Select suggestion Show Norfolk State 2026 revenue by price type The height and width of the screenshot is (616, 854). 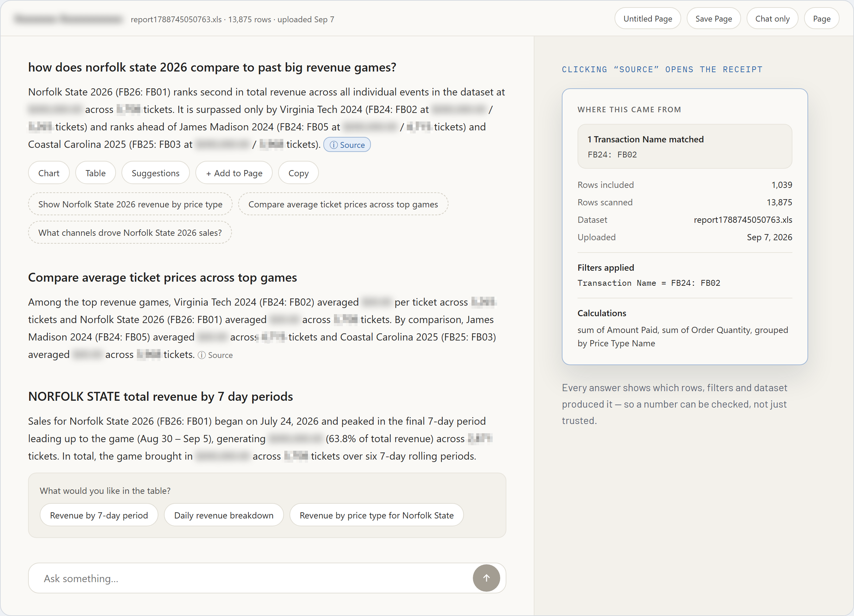coord(130,204)
